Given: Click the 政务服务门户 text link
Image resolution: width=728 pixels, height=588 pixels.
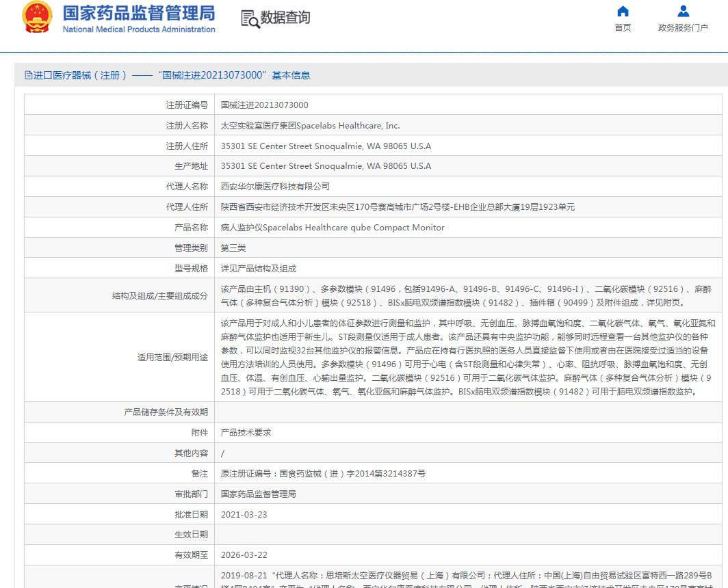Looking at the screenshot, I should (683, 28).
